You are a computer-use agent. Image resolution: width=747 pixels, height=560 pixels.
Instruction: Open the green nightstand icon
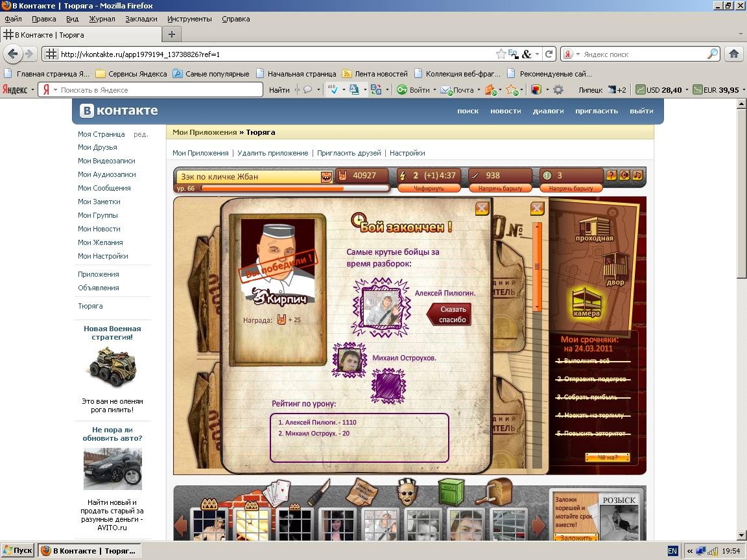point(451,491)
